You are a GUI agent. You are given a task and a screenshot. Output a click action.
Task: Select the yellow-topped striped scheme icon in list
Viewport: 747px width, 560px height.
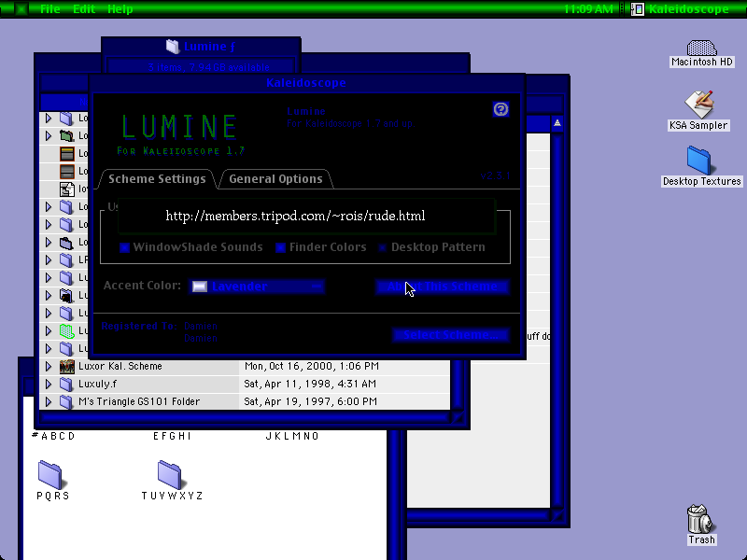[66, 153]
